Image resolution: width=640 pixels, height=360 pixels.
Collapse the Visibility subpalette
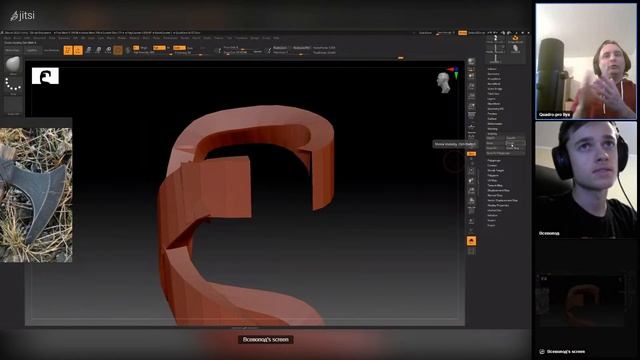493,133
